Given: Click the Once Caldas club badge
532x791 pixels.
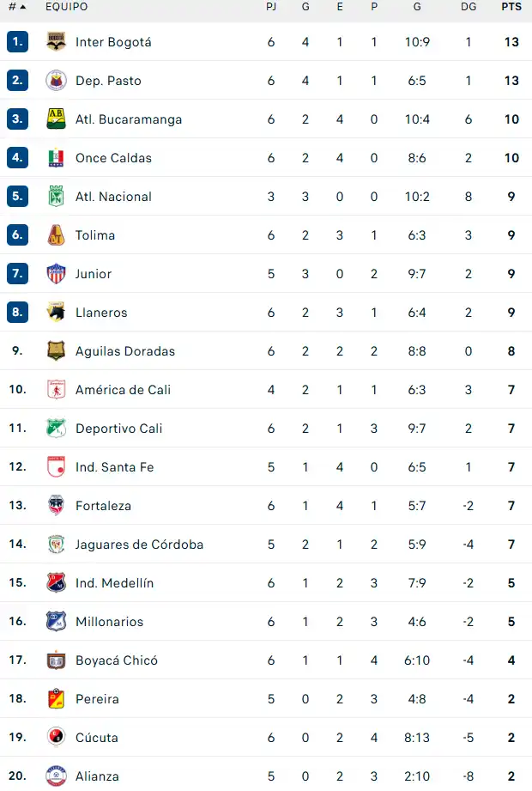Looking at the screenshot, I should pos(57,158).
